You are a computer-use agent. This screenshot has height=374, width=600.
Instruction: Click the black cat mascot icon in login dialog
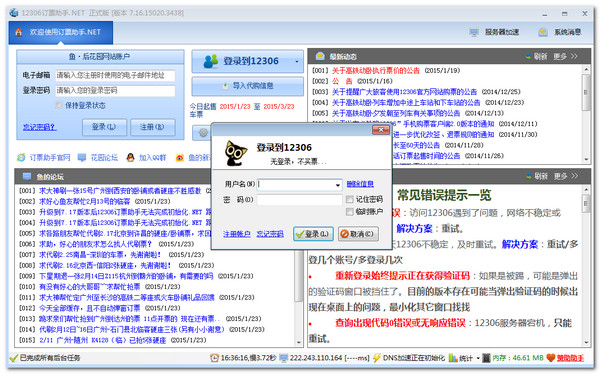coord(235,153)
